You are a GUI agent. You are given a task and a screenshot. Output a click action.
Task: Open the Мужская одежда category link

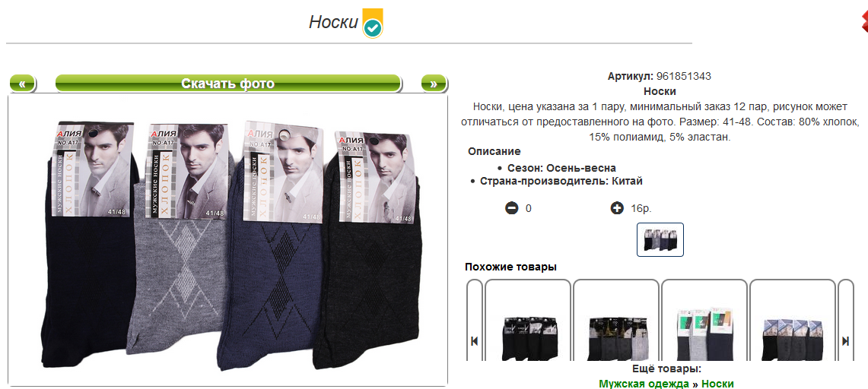point(644,384)
